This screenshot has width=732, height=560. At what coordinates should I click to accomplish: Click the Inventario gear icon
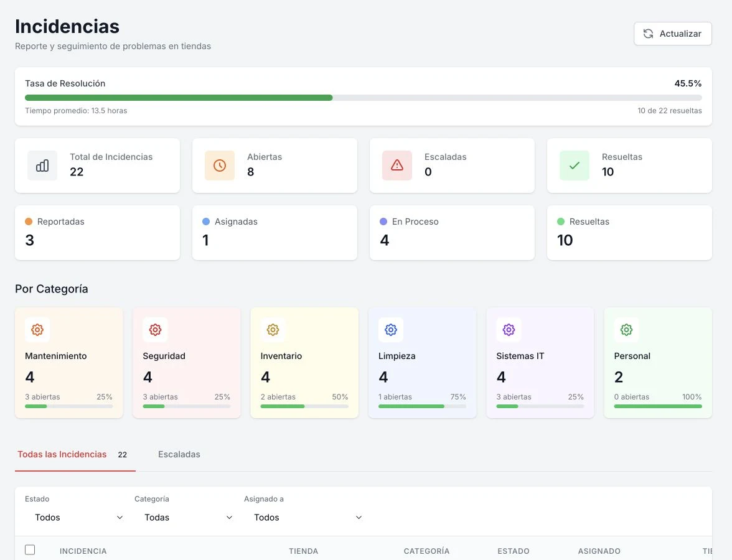(x=273, y=330)
